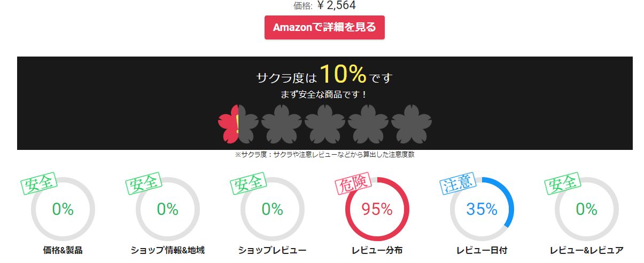Open the レビュー日付 label

[x=482, y=250]
